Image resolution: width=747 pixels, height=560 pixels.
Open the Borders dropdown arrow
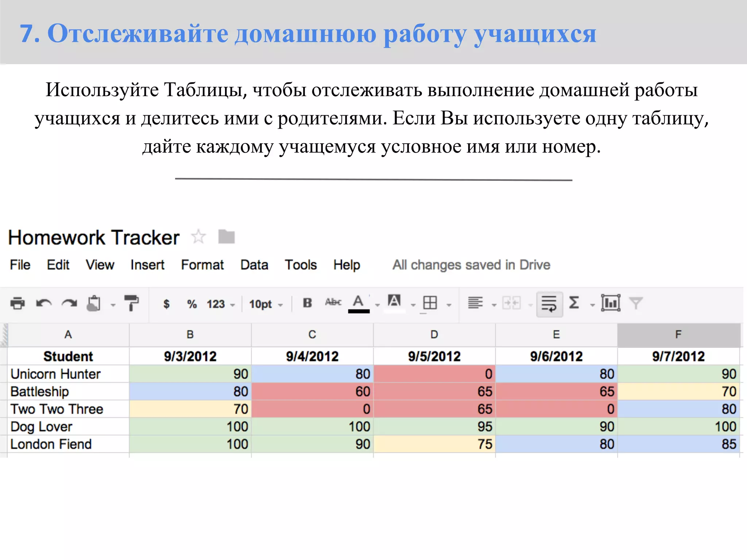(x=449, y=305)
